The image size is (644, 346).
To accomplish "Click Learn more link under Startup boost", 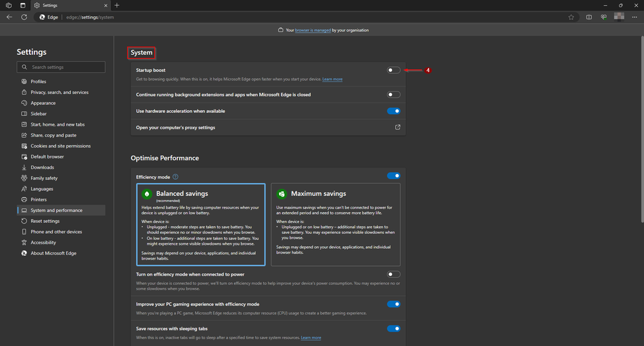I will (x=332, y=79).
